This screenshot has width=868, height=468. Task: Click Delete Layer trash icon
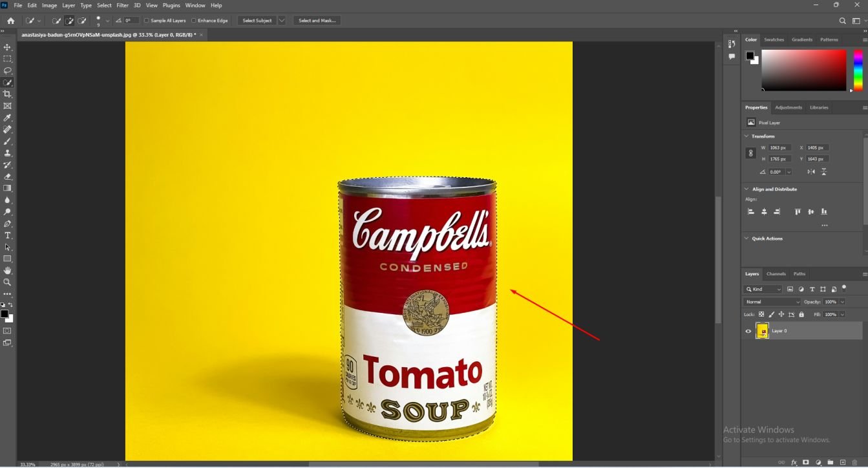[854, 463]
